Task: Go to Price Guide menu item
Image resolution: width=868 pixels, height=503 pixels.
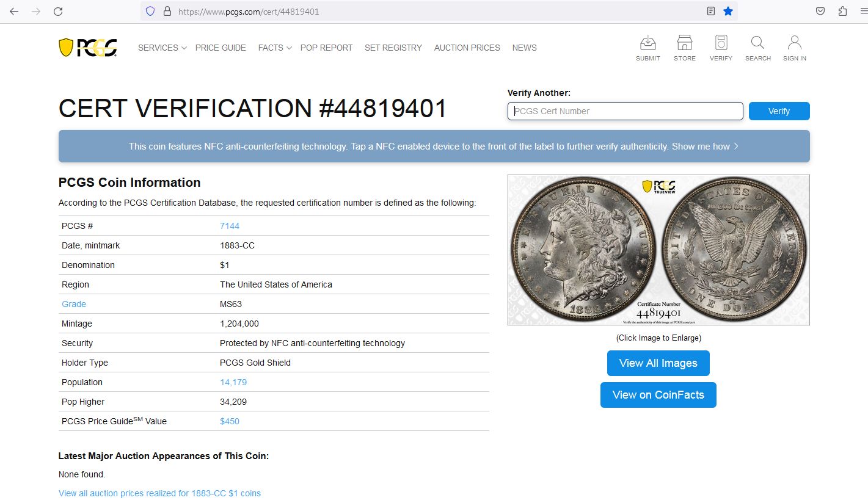Action: [x=221, y=48]
